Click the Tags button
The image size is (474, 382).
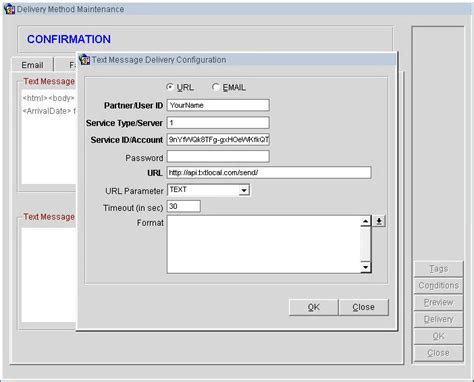[438, 269]
